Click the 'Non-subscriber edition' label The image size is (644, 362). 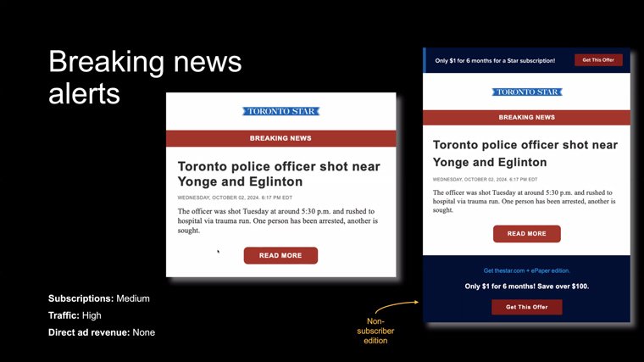coord(375,331)
